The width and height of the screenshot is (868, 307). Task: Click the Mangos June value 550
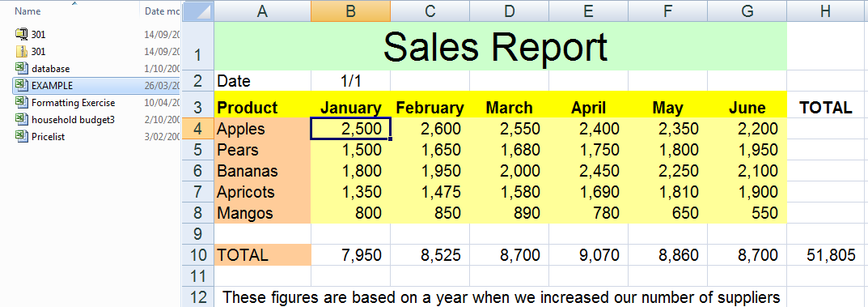point(747,213)
